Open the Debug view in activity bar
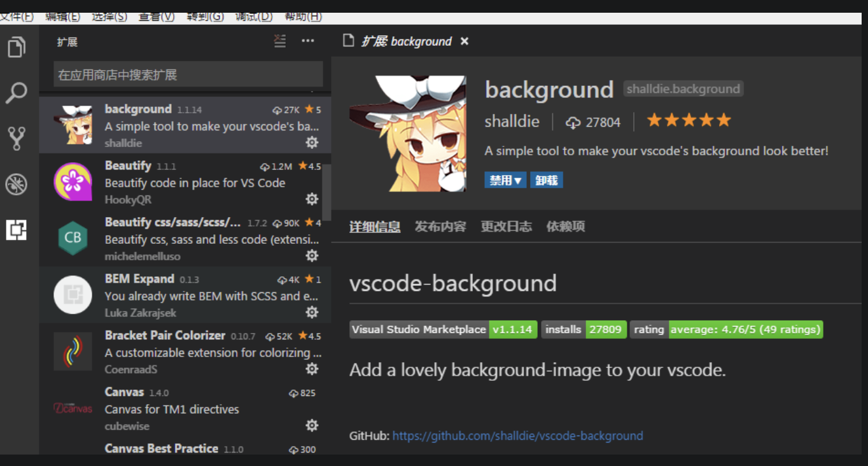This screenshot has height=466, width=868. pos(17,184)
